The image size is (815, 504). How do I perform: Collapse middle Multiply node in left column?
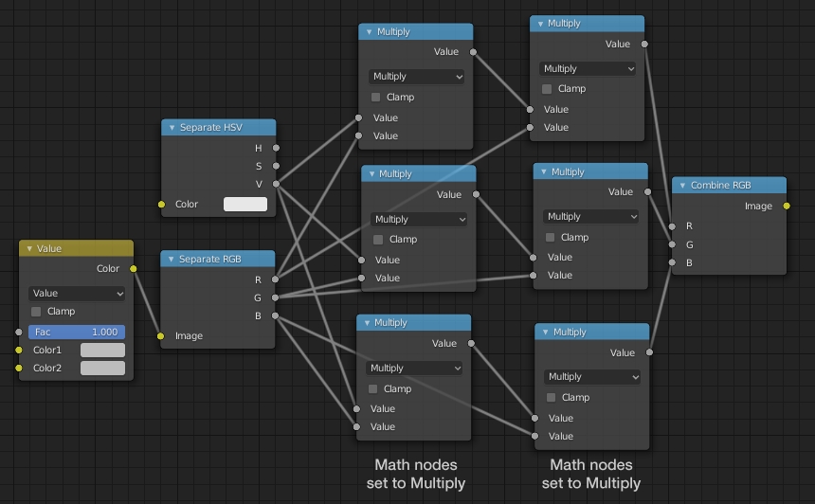click(371, 174)
